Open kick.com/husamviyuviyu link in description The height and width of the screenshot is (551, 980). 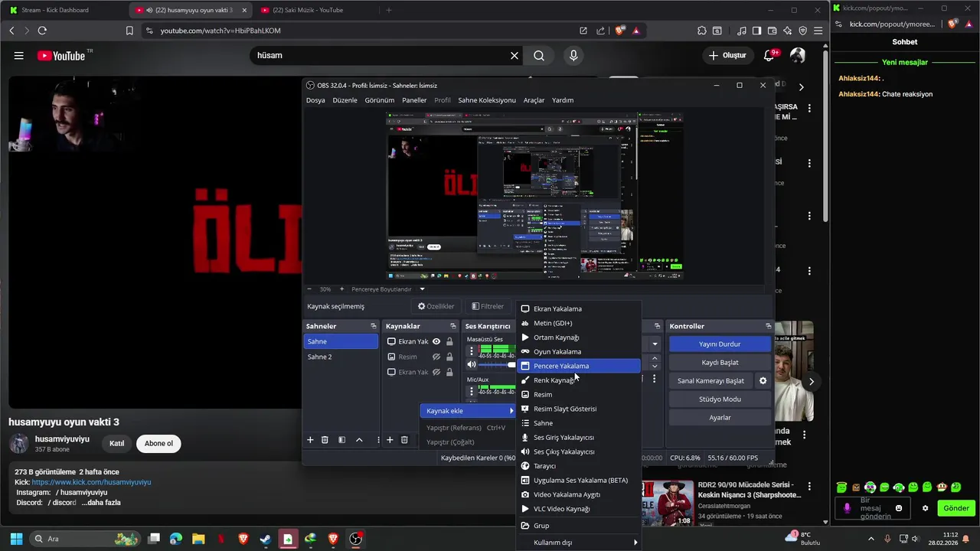[x=91, y=482]
